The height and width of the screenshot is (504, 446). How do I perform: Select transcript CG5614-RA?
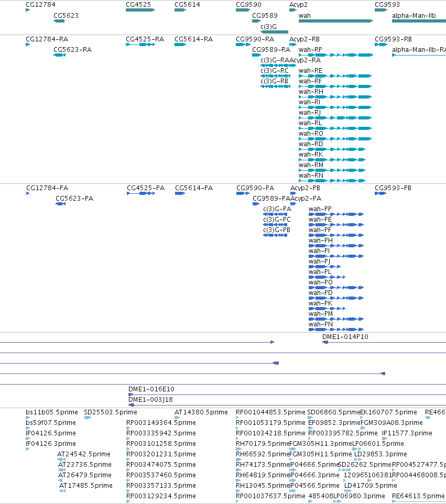pos(193,39)
